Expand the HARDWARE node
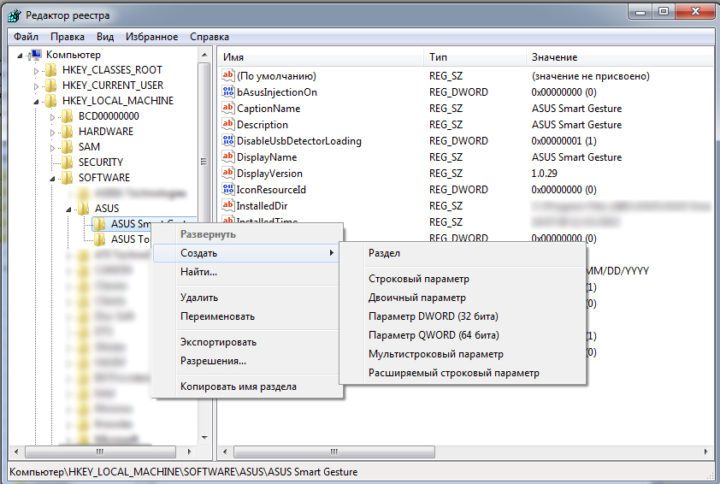This screenshot has width=720, height=484. pyautogui.click(x=52, y=133)
